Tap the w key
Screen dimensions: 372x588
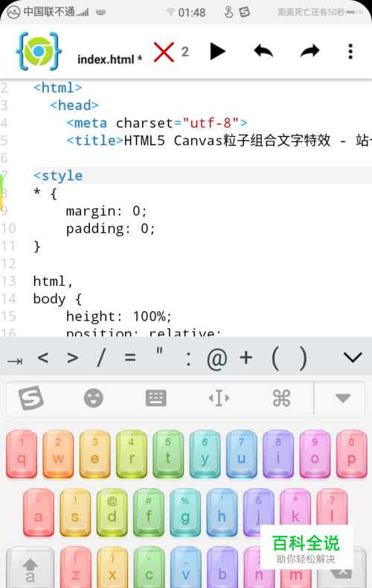pyautogui.click(x=58, y=454)
